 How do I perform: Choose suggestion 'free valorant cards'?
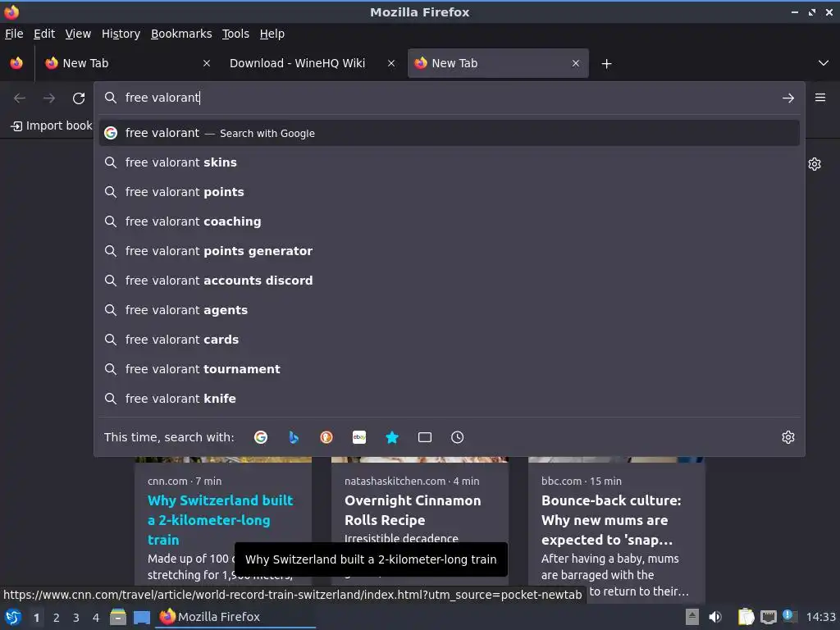coord(449,339)
